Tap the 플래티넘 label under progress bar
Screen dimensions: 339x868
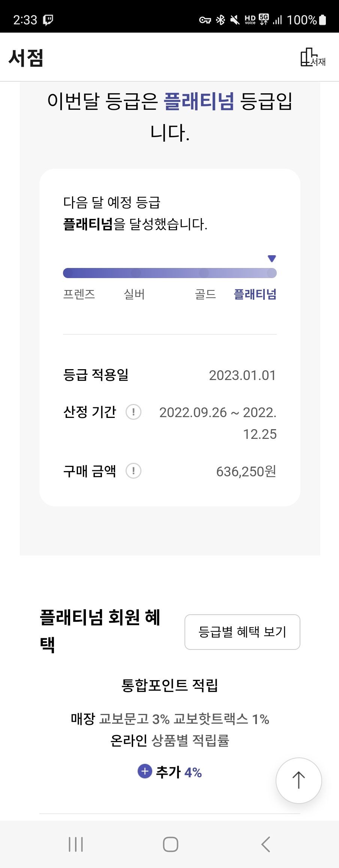coord(255,294)
